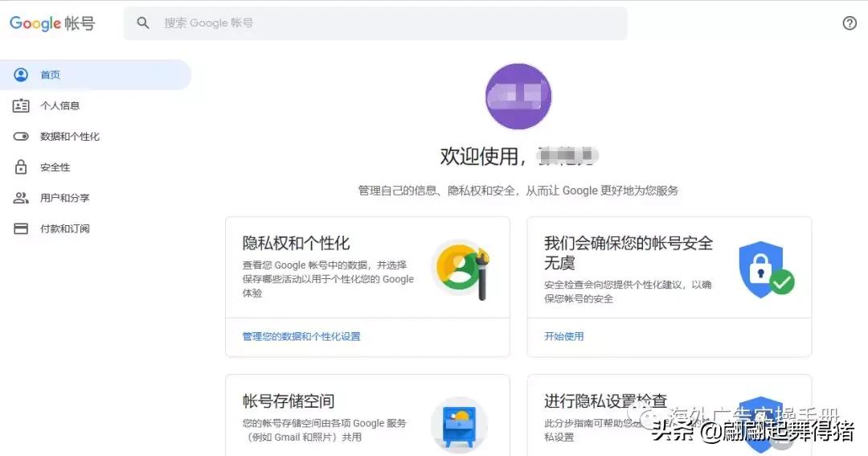Click the 付款和订阅 credit card icon
This screenshot has height=456, width=868.
[21, 228]
